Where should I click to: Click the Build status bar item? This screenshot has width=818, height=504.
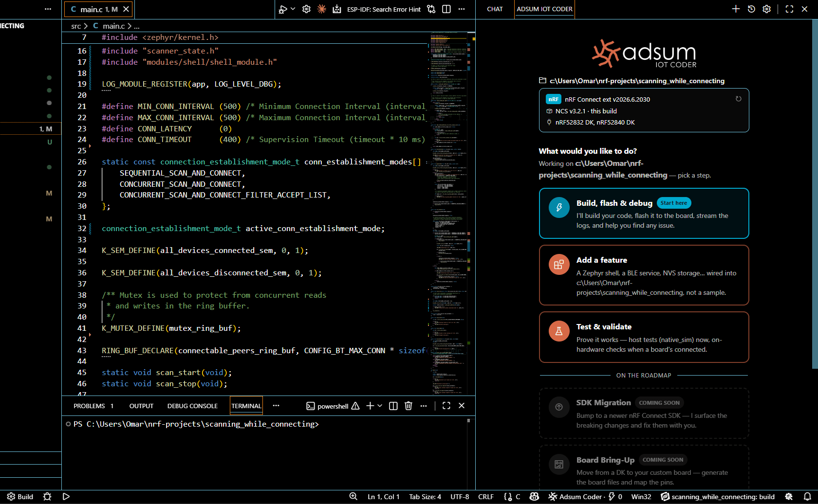point(20,497)
